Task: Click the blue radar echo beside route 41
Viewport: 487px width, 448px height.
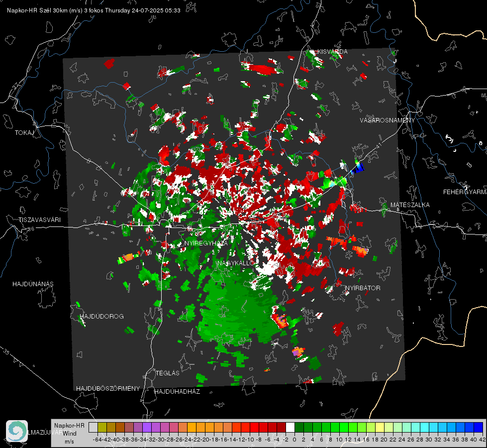Action: click(x=358, y=168)
